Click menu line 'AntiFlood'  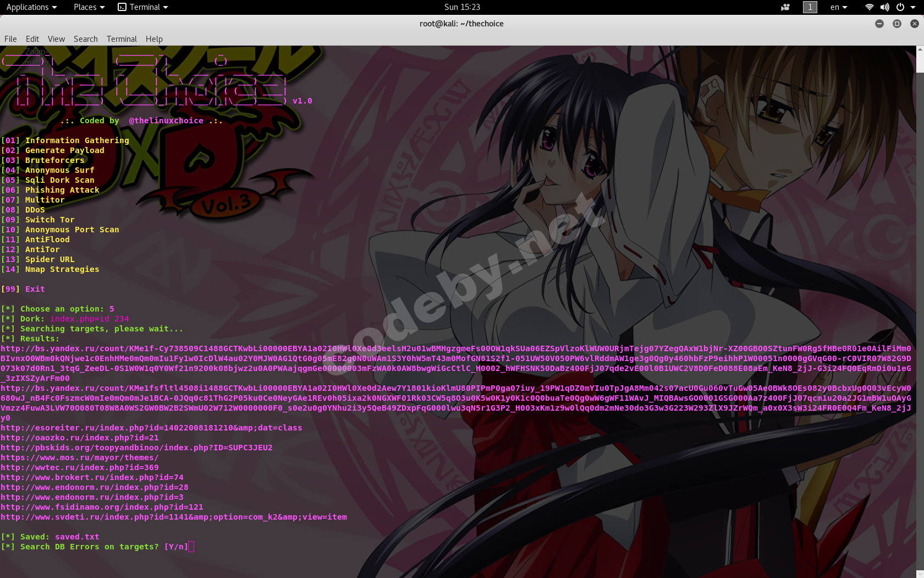point(35,239)
